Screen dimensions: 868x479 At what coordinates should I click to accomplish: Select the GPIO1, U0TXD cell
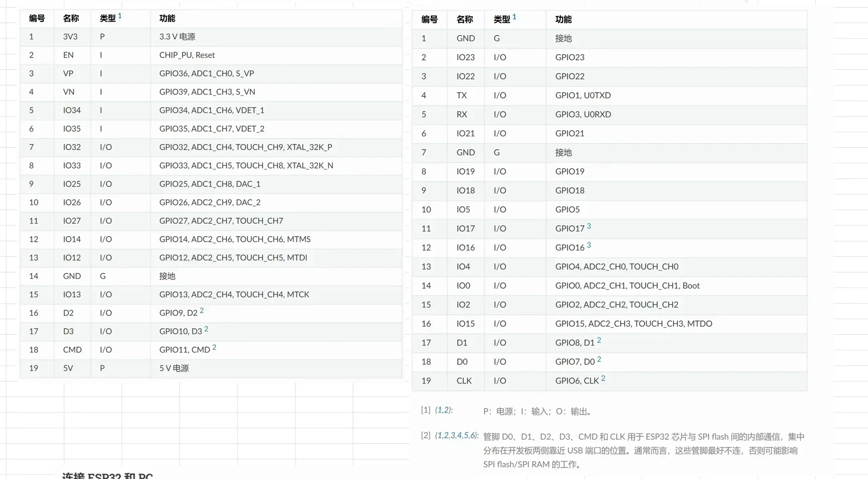(x=583, y=95)
